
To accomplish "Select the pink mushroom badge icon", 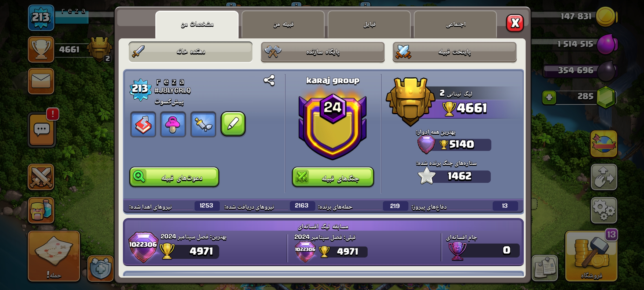I will 173,124.
